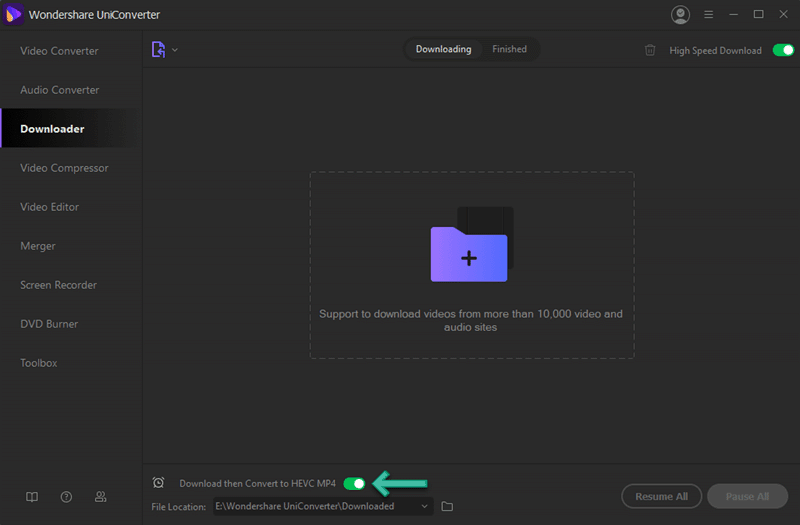Close the UniConverter window
Image resolution: width=800 pixels, height=525 pixels.
(784, 14)
